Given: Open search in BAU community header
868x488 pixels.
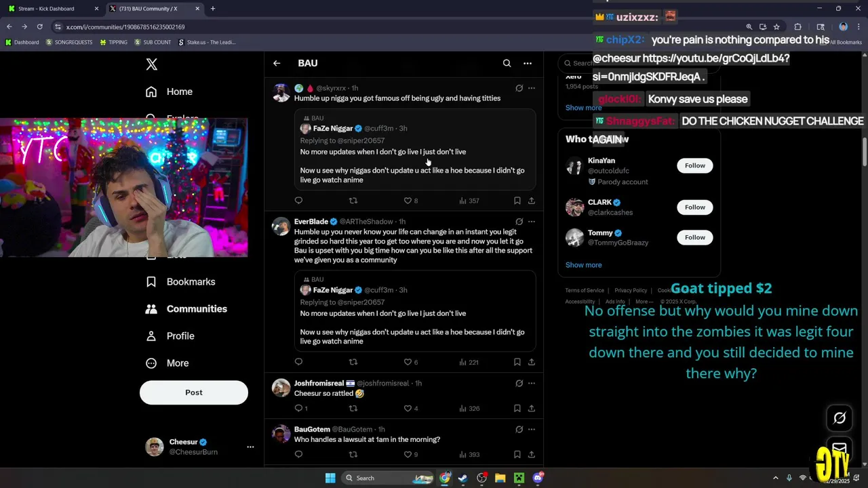Looking at the screenshot, I should [507, 63].
